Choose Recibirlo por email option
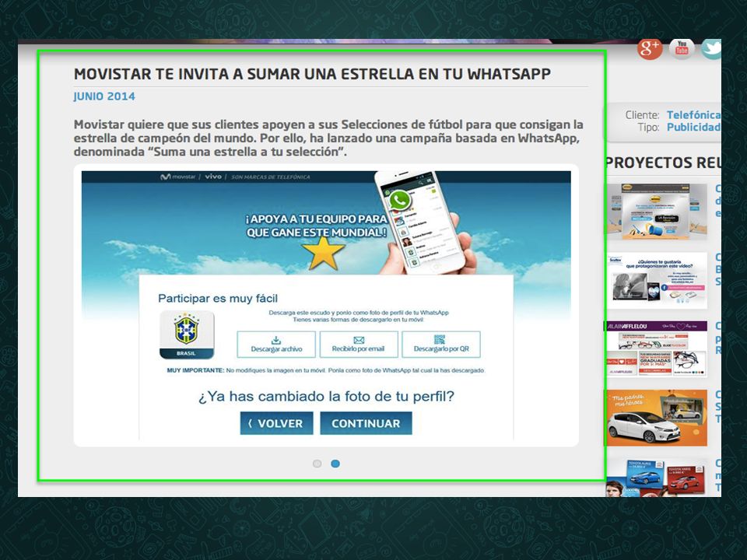The height and width of the screenshot is (560, 747). [358, 345]
